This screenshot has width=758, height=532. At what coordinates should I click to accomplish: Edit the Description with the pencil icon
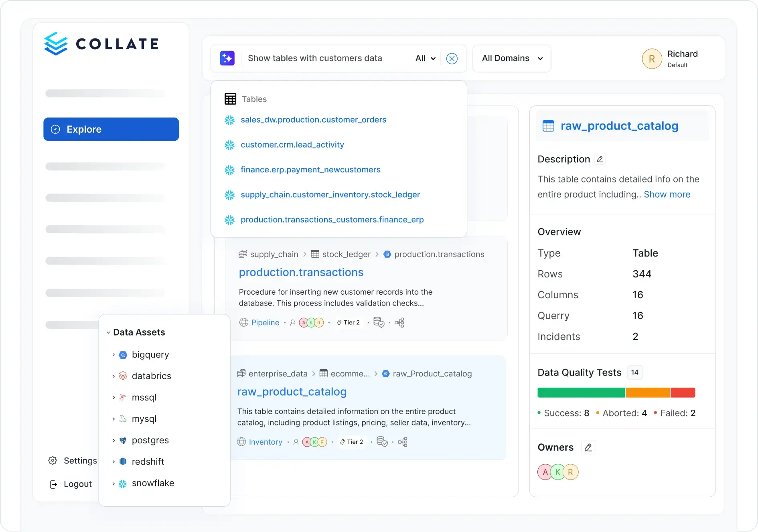[x=600, y=159]
